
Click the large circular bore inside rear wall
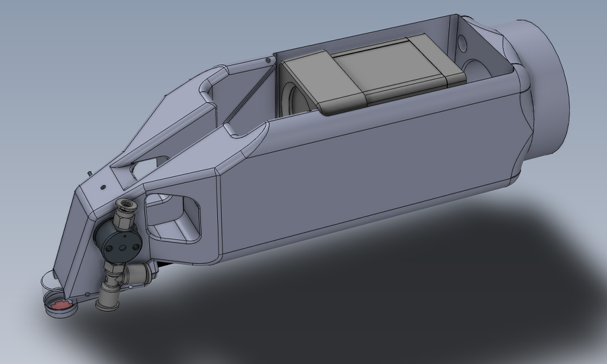[x=476, y=68]
